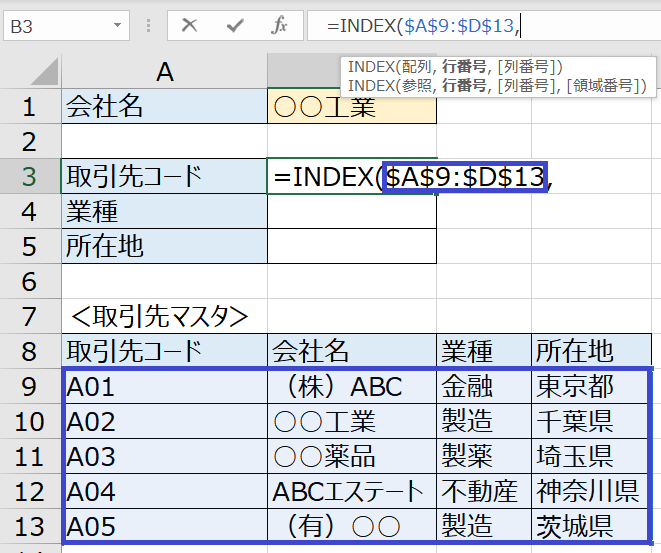Image resolution: width=661 pixels, height=553 pixels.
Task: Select row 11 header
Action: pyautogui.click(x=30, y=456)
